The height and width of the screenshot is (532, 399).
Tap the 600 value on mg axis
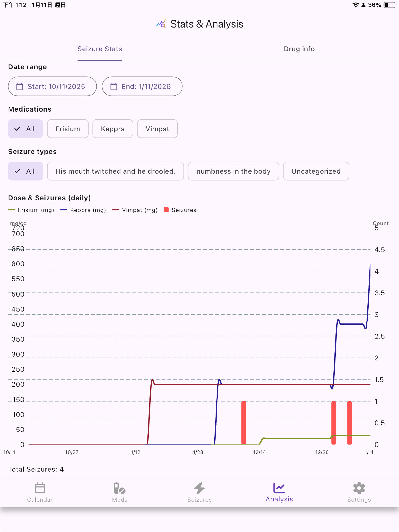coord(18,264)
